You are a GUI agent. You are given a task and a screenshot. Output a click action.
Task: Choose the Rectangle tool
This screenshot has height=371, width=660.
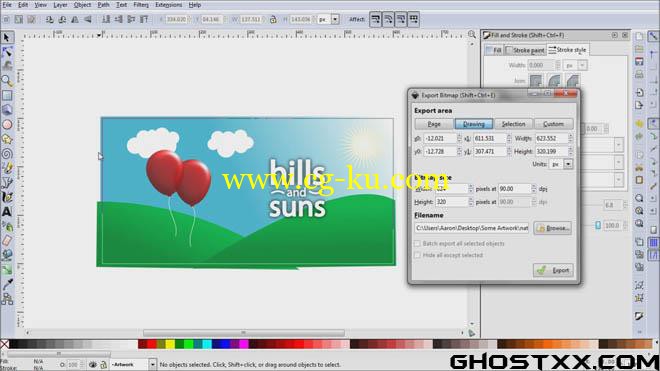(7, 96)
